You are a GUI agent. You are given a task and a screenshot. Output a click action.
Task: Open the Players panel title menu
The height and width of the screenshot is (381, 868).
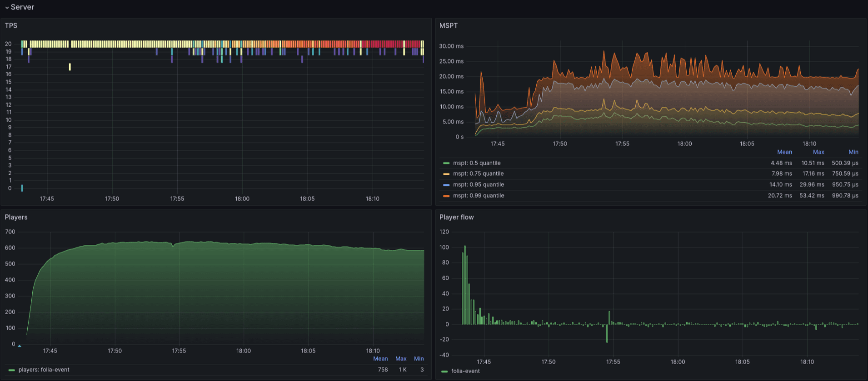(x=16, y=217)
